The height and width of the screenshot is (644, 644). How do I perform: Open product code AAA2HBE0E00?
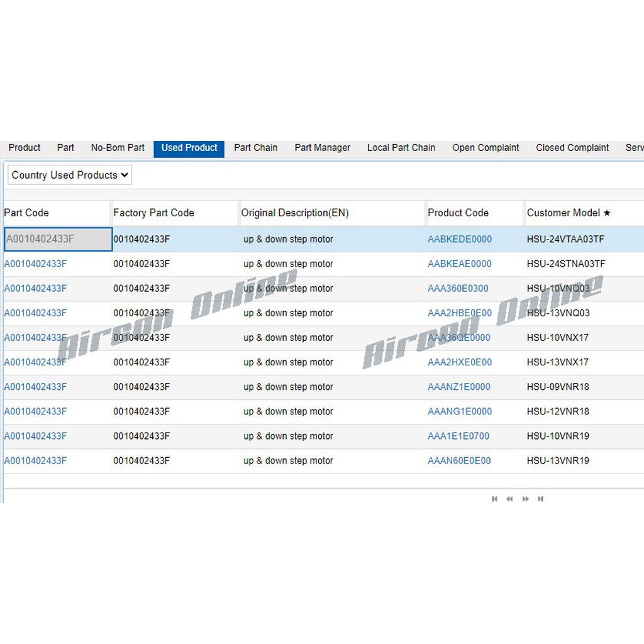coord(460,313)
